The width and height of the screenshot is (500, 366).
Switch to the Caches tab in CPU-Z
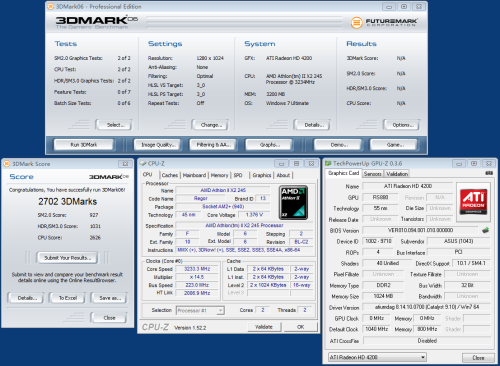coord(170,175)
